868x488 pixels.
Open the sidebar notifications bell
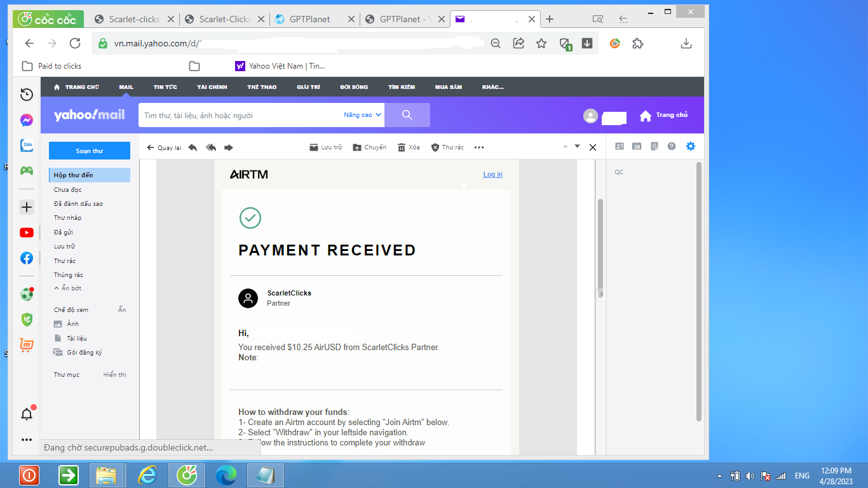click(x=27, y=414)
